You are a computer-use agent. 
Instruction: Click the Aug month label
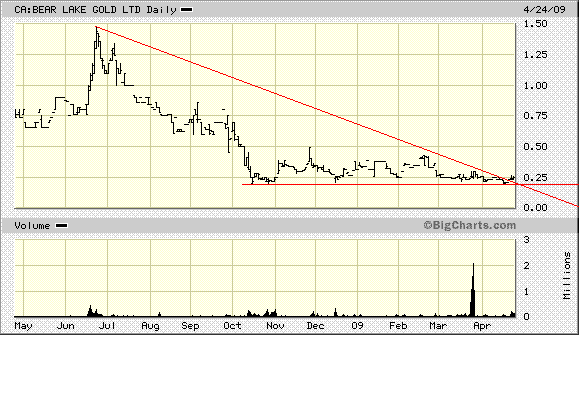tap(151, 326)
